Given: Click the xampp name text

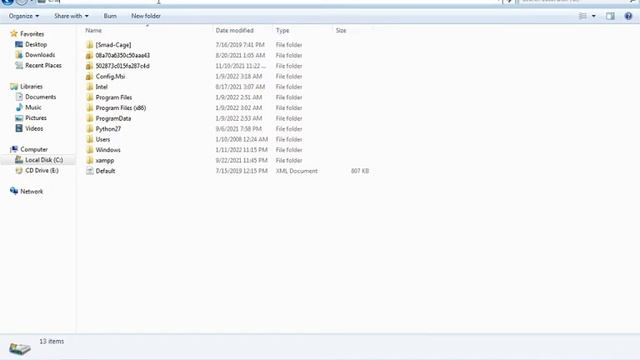Looking at the screenshot, I should (x=105, y=160).
